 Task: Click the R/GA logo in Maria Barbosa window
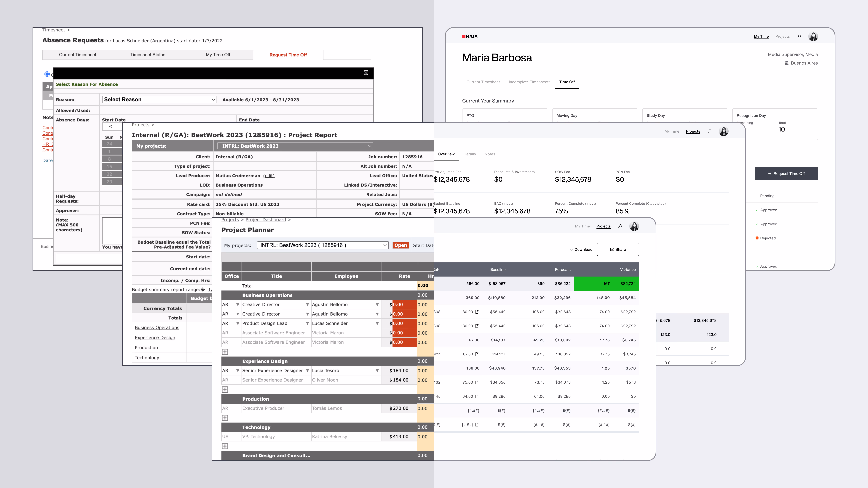470,36
